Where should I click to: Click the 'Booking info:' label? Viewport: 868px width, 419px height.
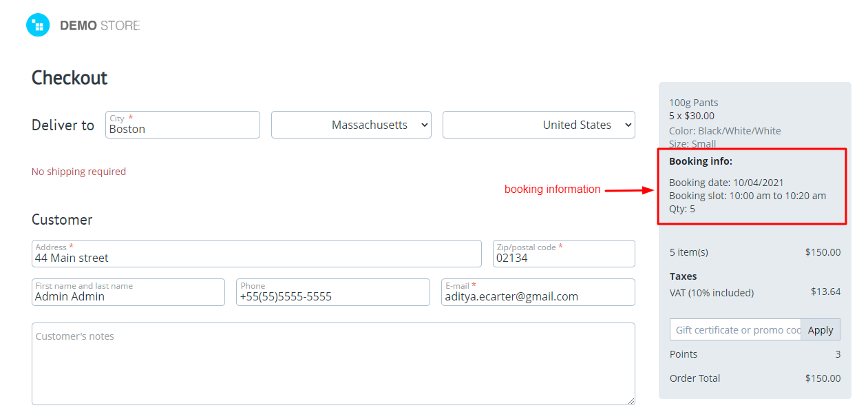701,161
